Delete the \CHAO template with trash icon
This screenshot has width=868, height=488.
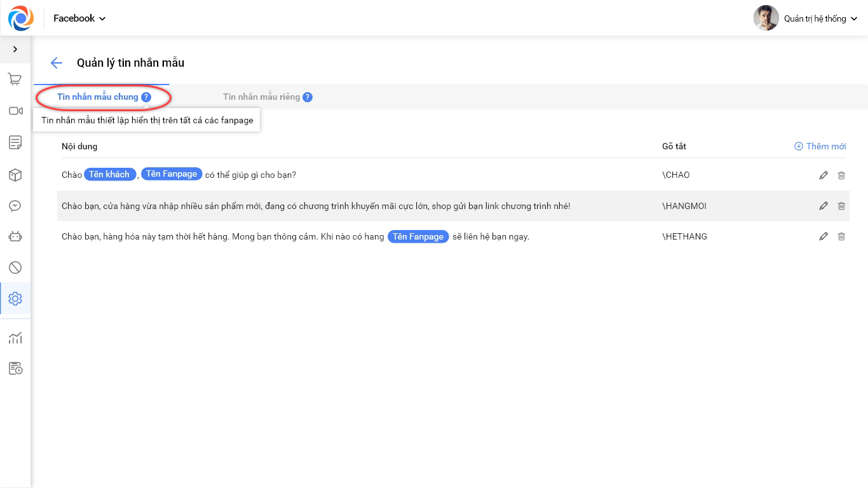coord(841,175)
